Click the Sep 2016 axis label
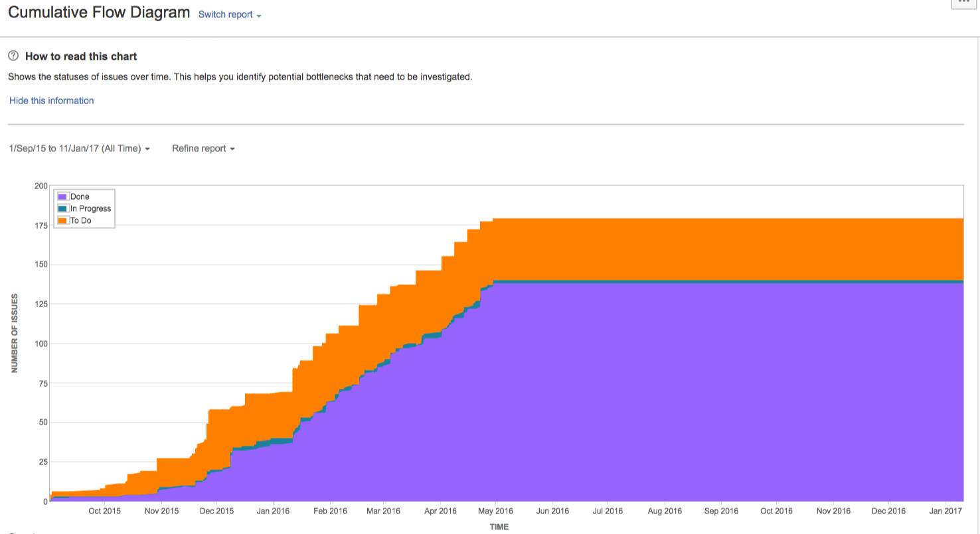980x534 pixels. [x=721, y=511]
